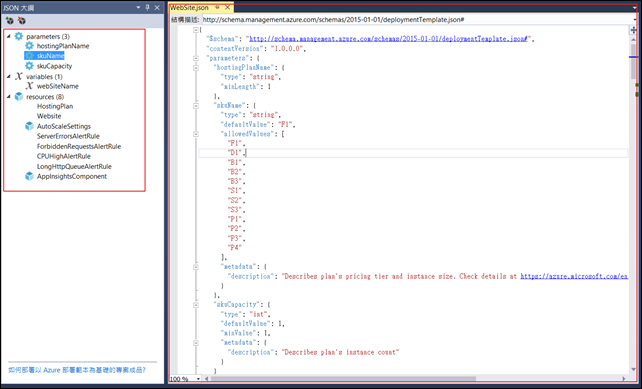The width and height of the screenshot is (642, 389).
Task: Open the schema selection dropdown arrow
Action: click(x=635, y=19)
